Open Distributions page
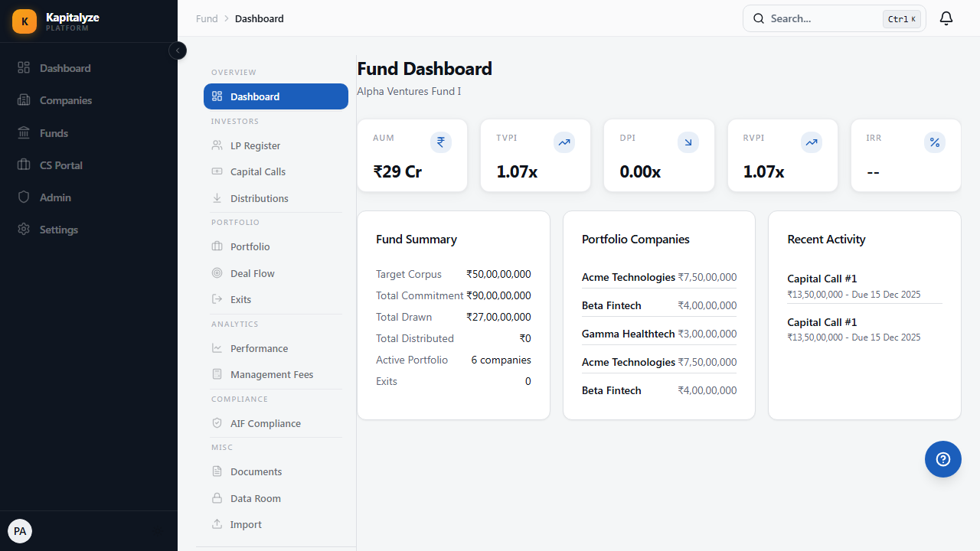 point(276,198)
